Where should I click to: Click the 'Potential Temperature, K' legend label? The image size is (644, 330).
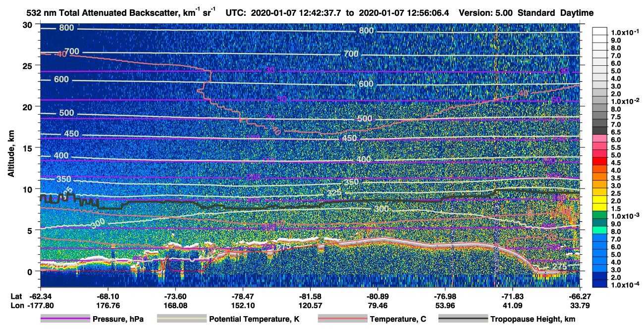254,320
